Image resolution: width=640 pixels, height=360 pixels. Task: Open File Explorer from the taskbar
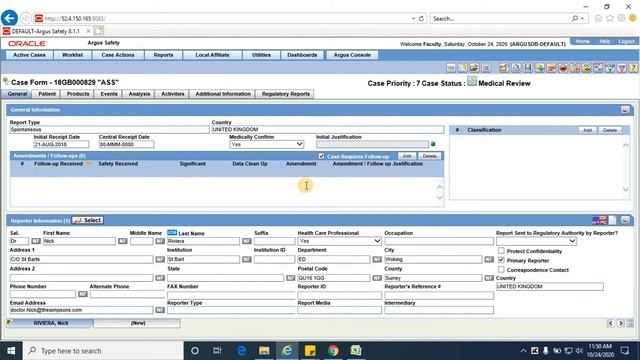264,351
